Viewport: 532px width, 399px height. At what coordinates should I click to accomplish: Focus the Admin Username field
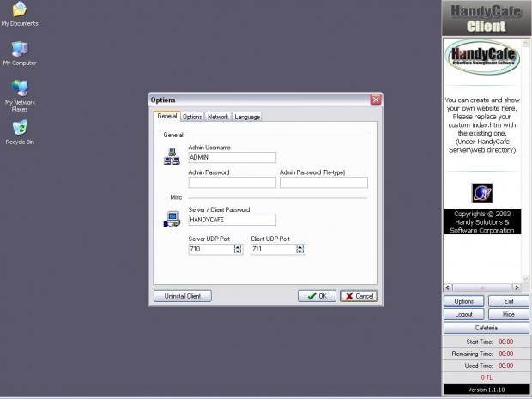pyautogui.click(x=232, y=157)
